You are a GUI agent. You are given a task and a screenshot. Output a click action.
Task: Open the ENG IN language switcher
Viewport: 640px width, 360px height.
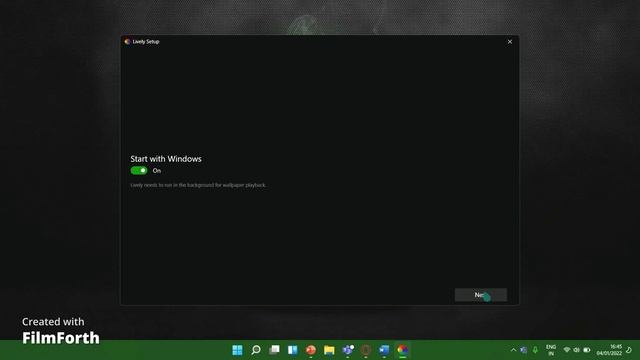click(x=551, y=350)
